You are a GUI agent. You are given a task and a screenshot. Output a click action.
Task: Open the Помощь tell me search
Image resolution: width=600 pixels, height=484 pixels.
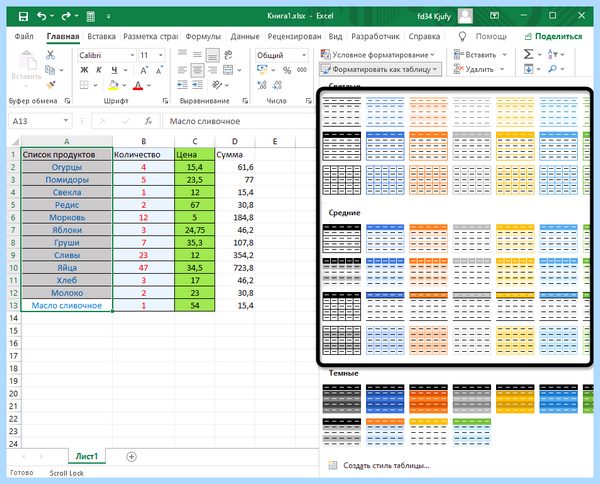tap(483, 36)
